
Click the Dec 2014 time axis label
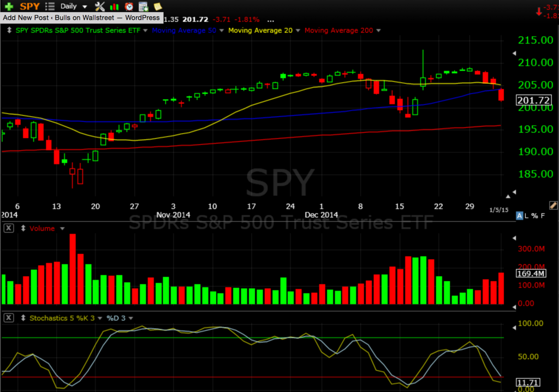coord(321,215)
